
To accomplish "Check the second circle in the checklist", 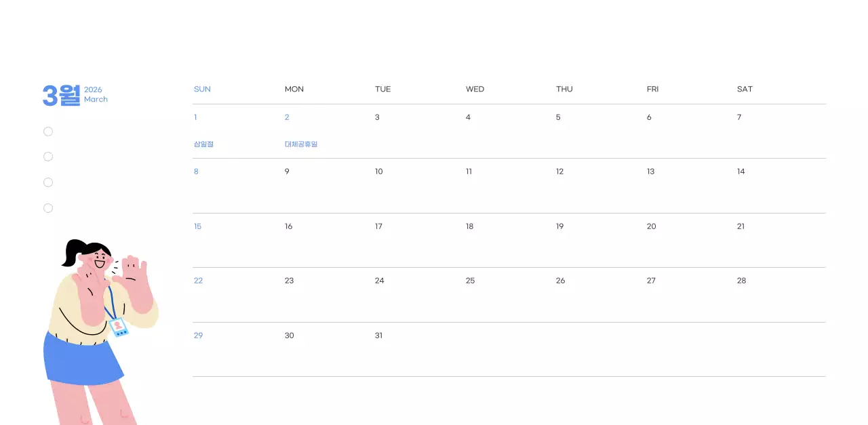I will tap(48, 157).
